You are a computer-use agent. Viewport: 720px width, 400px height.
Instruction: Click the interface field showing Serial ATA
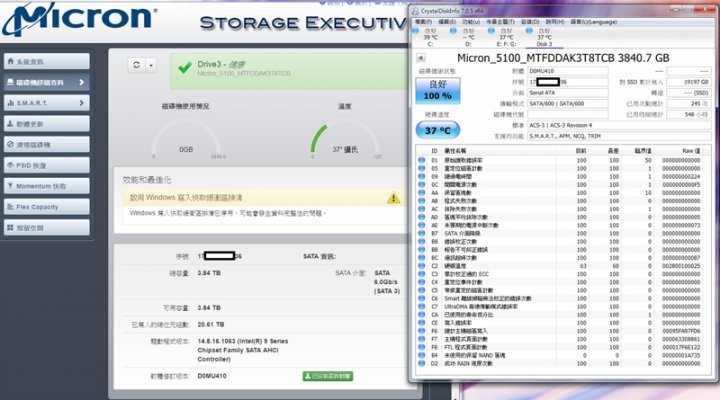(x=568, y=93)
